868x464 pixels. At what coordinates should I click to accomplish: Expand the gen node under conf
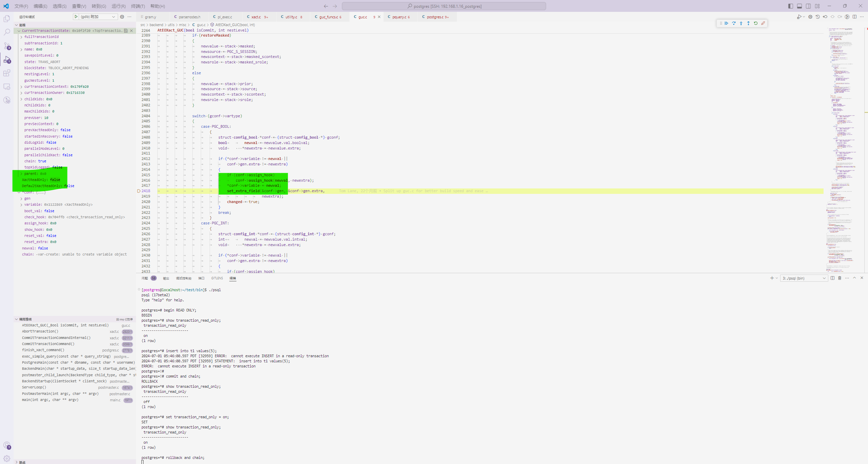click(x=21, y=199)
